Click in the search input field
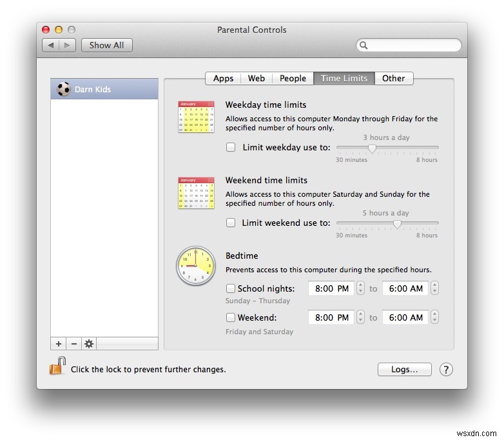Screen dimensions: 504x440 tap(409, 45)
